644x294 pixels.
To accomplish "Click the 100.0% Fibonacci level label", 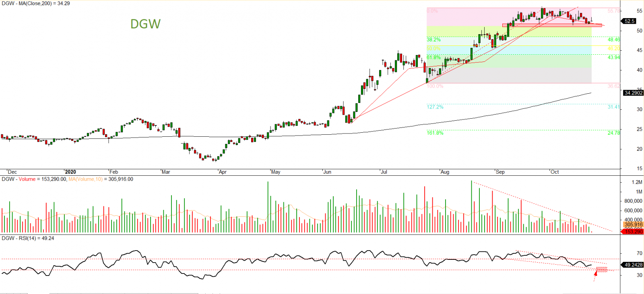I will [435, 86].
